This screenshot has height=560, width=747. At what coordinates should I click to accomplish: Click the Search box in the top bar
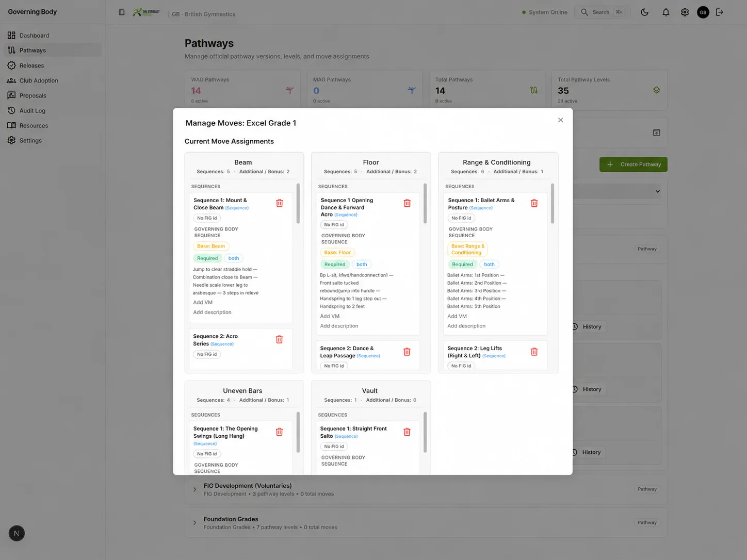point(603,12)
